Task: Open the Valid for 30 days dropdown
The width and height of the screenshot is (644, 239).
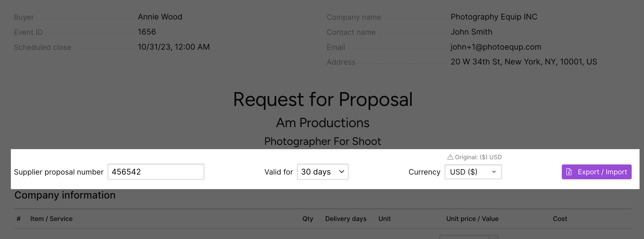Action: click(x=322, y=172)
